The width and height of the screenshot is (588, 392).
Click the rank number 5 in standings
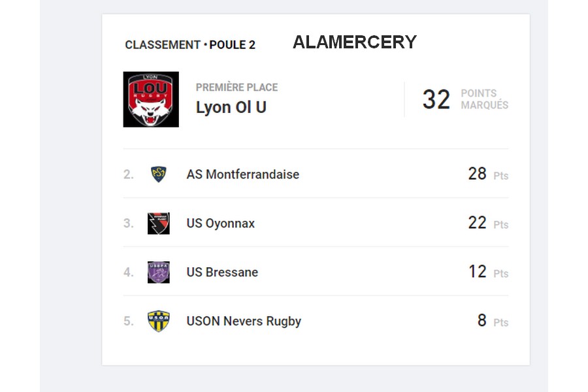coord(128,321)
